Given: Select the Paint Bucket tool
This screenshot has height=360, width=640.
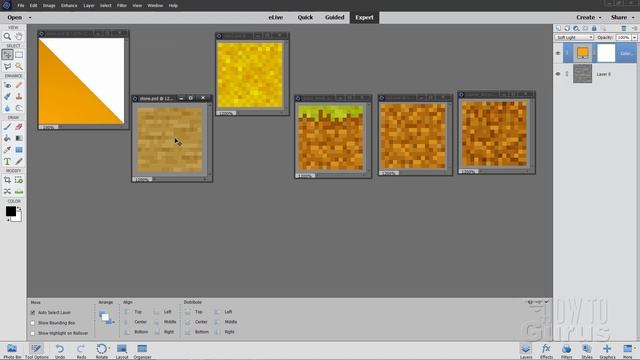Looking at the screenshot, I should (7, 138).
